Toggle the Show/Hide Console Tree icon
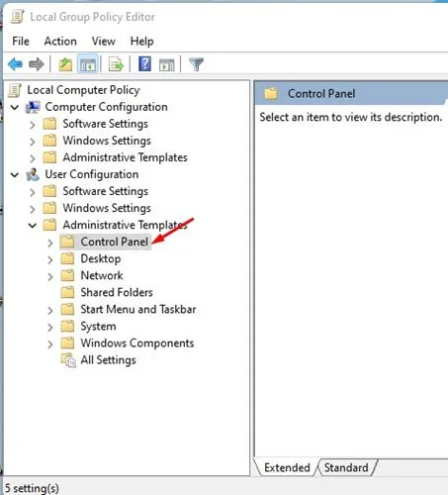The width and height of the screenshot is (448, 495). tap(88, 64)
